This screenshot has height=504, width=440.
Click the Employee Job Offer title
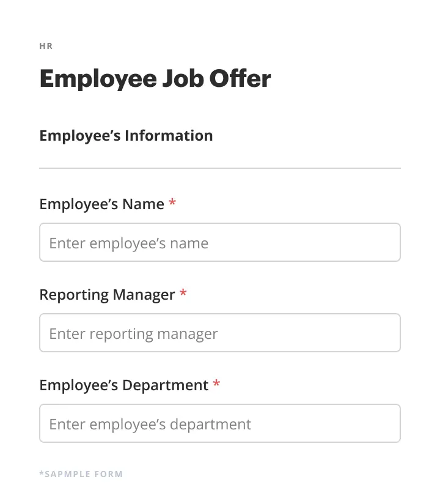pyautogui.click(x=155, y=78)
